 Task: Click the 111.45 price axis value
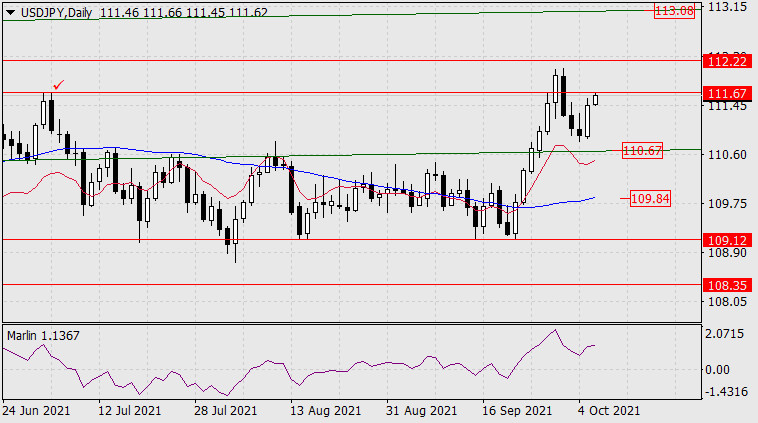point(727,106)
